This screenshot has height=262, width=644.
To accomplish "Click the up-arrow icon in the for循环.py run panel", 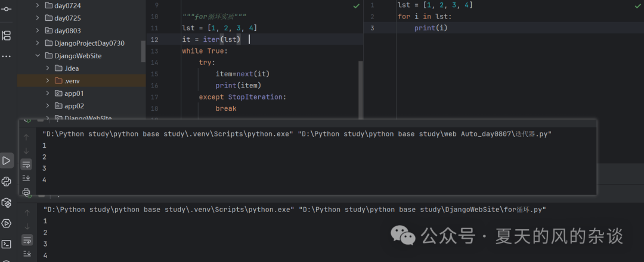I will (x=27, y=213).
